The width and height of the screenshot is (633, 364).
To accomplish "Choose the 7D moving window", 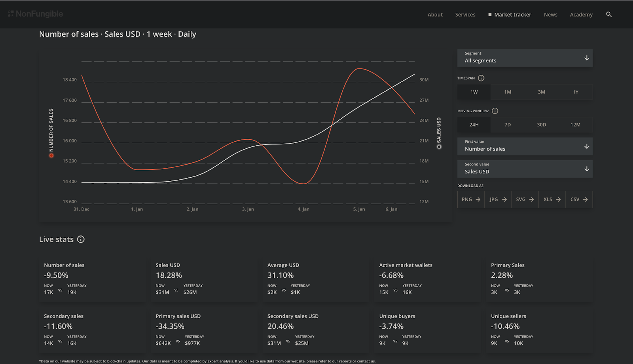I will pyautogui.click(x=508, y=125).
